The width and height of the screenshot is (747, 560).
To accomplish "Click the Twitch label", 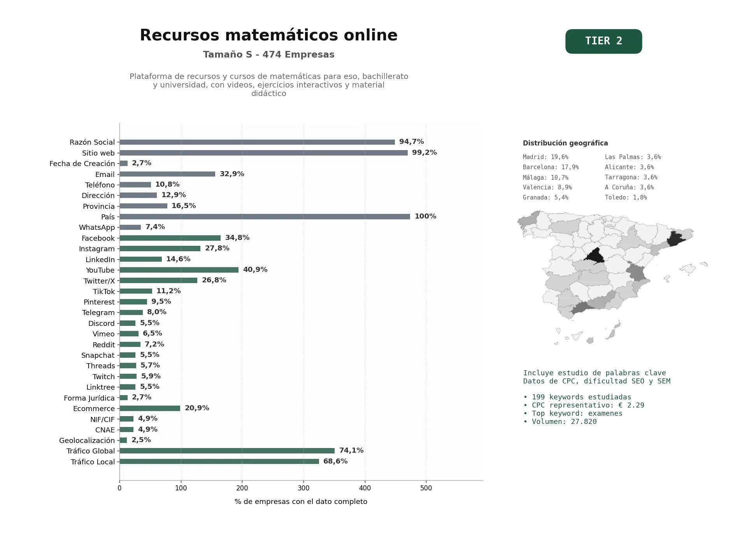I will coord(103,376).
